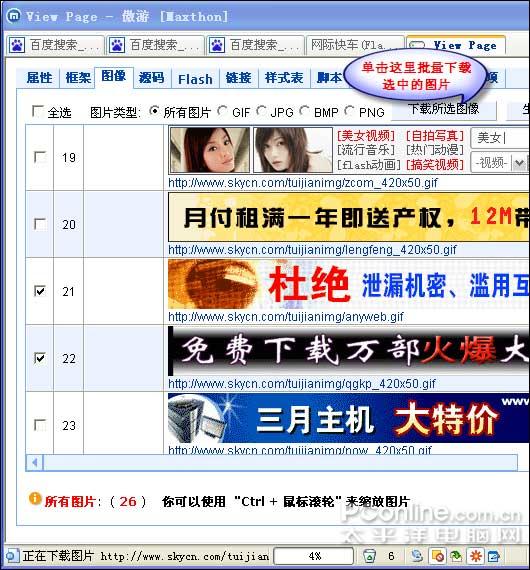Image resolution: width=530 pixels, height=570 pixels.
Task: Click the 下载所选图像 download button
Action: tap(444, 109)
